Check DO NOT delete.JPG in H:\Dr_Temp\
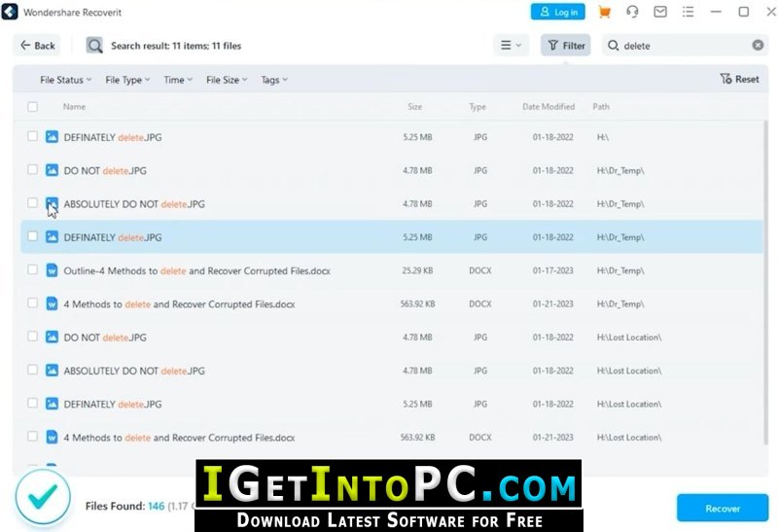Image resolution: width=778 pixels, height=532 pixels. [x=33, y=170]
